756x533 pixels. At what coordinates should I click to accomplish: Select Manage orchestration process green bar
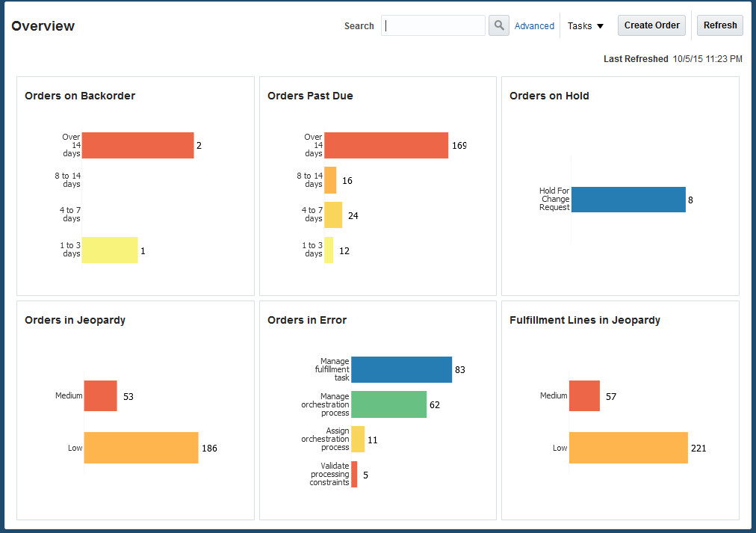click(389, 404)
